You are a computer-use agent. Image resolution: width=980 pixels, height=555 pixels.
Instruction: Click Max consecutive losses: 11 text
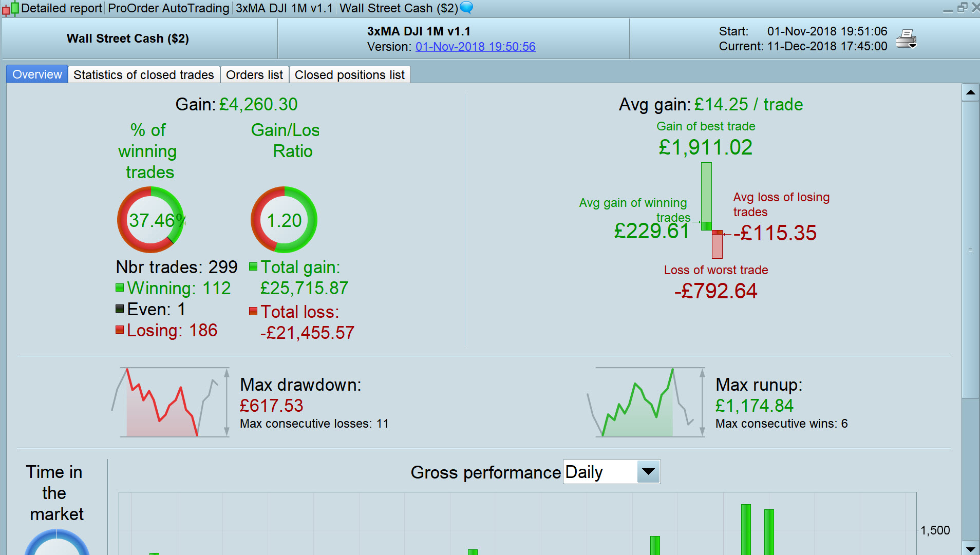(314, 424)
